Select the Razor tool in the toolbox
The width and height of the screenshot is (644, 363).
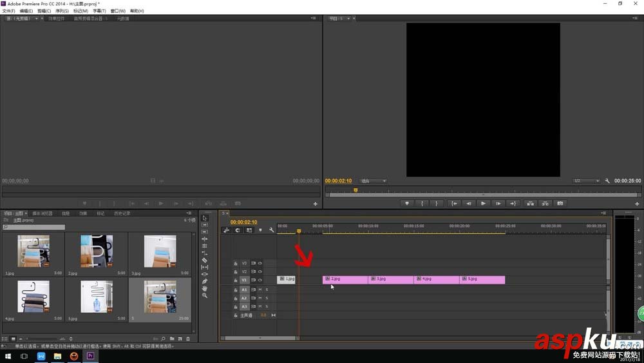coord(205,260)
